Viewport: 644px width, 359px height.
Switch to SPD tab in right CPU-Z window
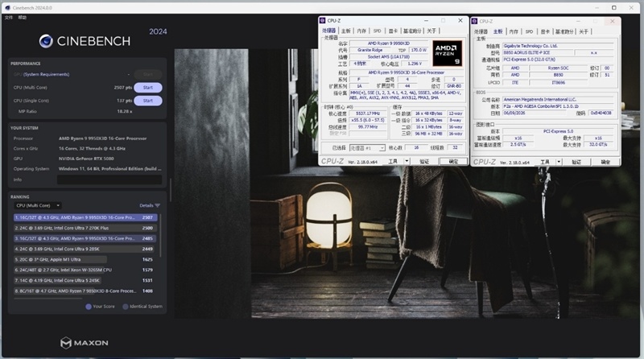529,31
